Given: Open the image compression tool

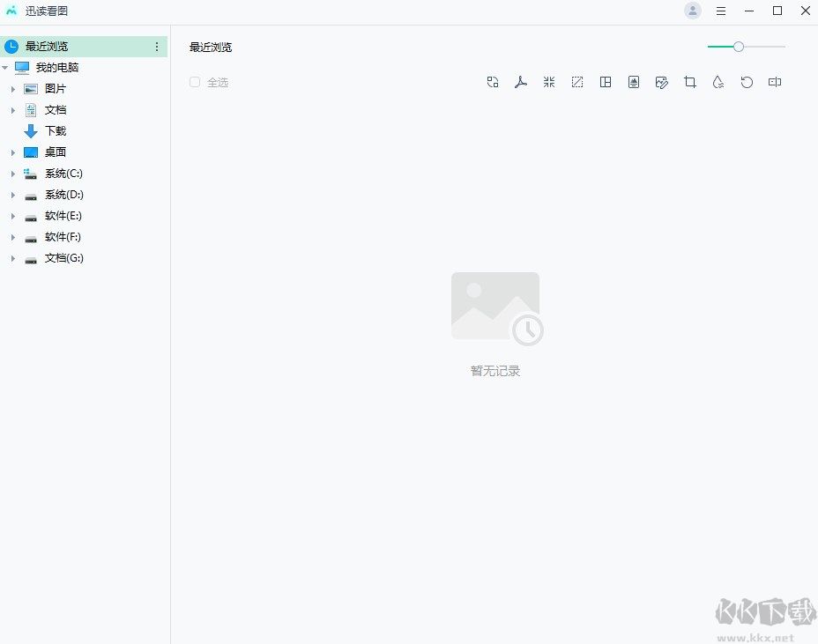Looking at the screenshot, I should [549, 81].
